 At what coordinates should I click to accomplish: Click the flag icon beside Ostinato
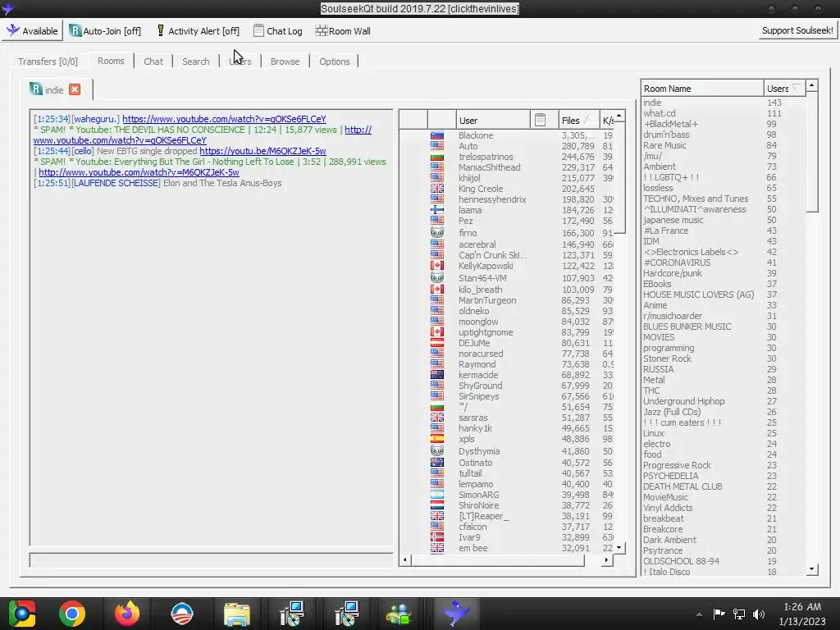click(437, 463)
